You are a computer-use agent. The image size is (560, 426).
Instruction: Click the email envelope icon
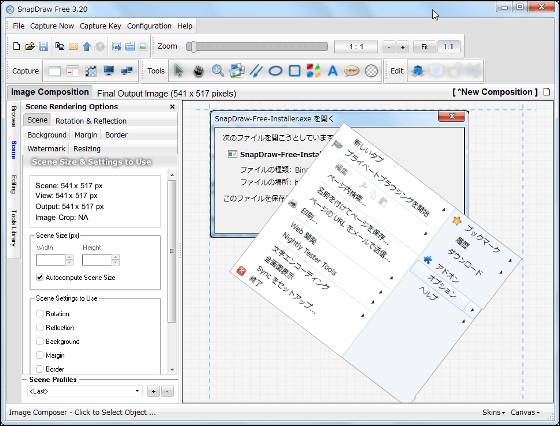(x=73, y=46)
